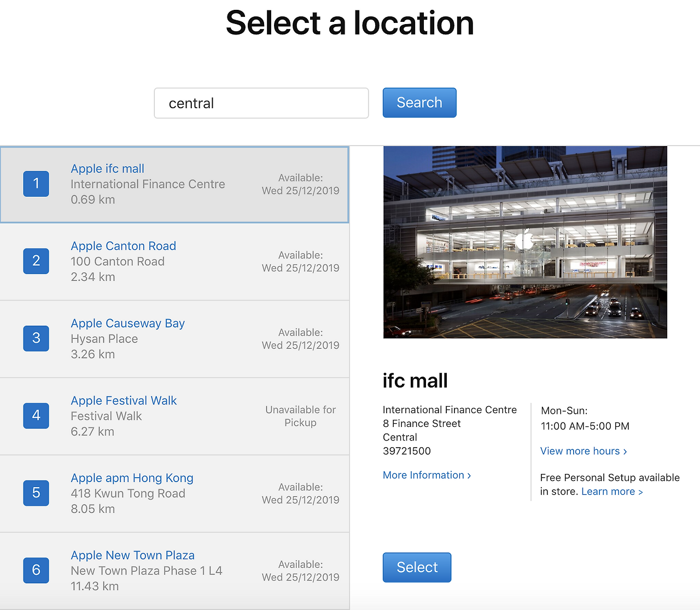
Task: Click the '8.05 km' distance text
Action: (x=93, y=509)
